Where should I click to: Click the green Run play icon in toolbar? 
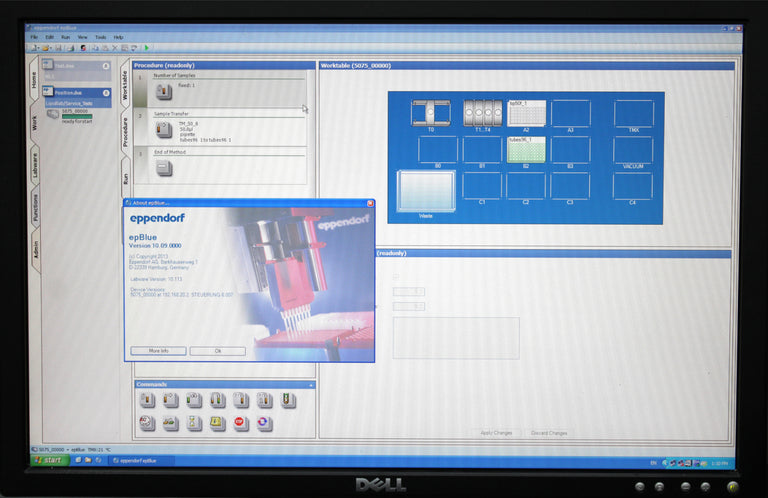pos(147,48)
